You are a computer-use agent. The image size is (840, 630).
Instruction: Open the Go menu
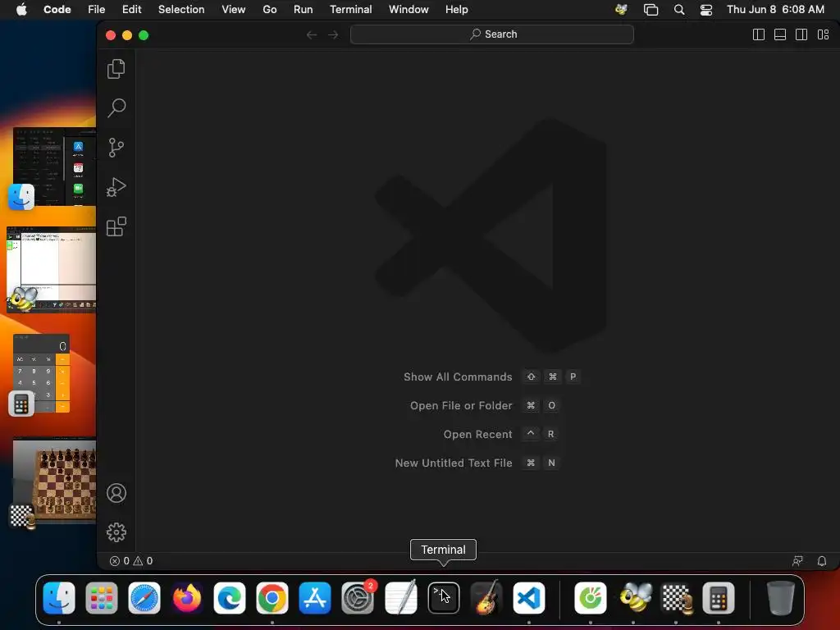pos(269,10)
